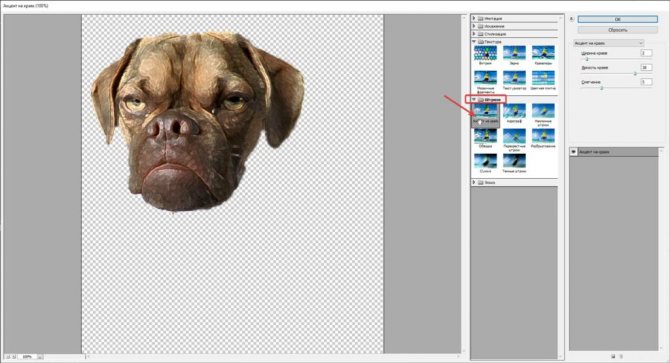The height and width of the screenshot is (363, 670).
Task: Confirm the filter with OK
Action: click(617, 19)
